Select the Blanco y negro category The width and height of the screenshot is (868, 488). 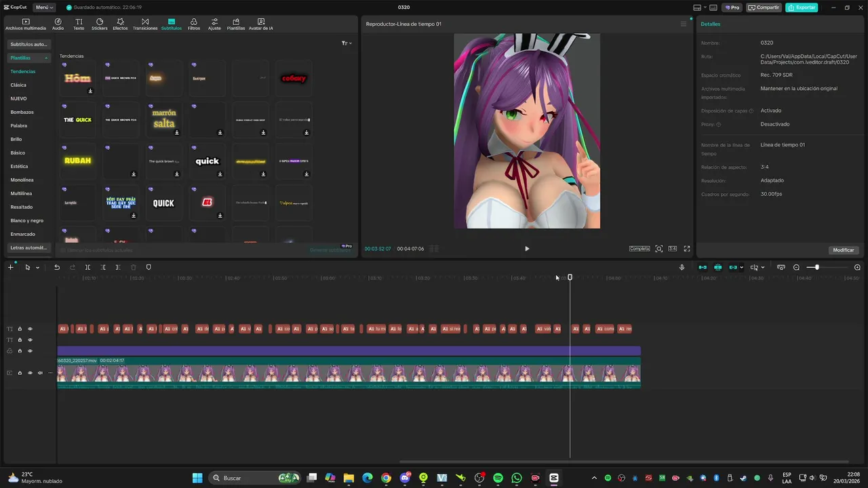point(26,220)
